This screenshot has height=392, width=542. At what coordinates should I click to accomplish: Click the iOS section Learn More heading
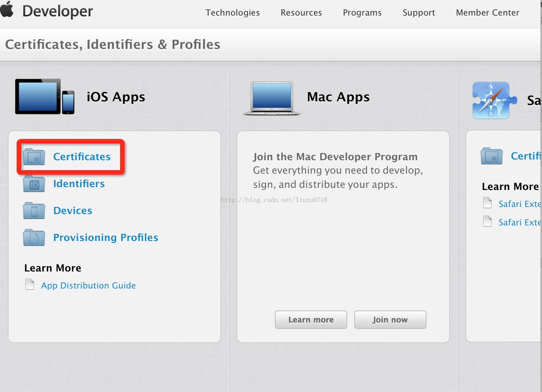click(x=53, y=268)
